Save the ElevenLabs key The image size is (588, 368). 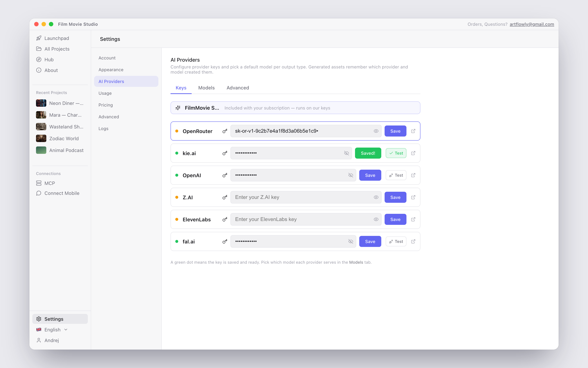tap(395, 219)
